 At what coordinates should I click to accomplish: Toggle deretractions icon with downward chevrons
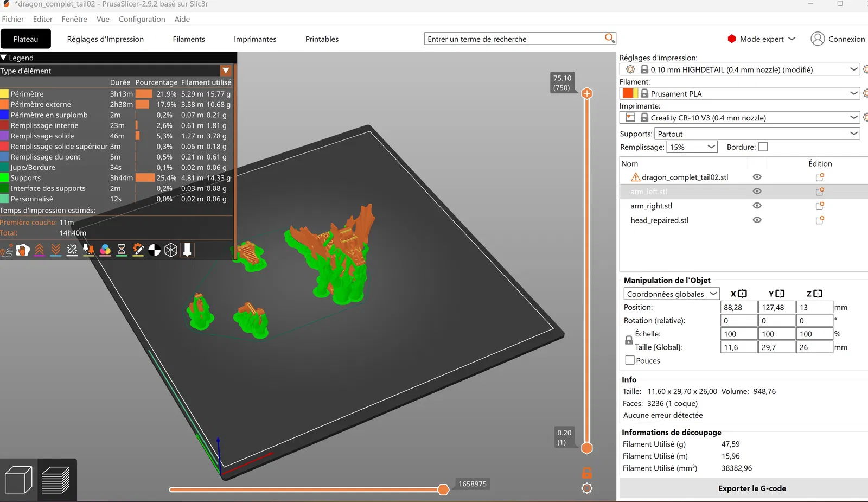[x=56, y=250]
